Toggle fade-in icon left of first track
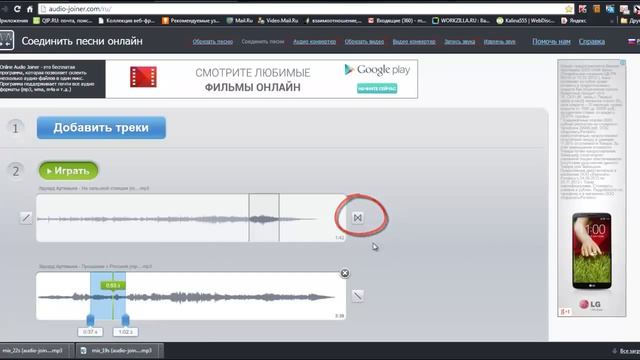Image resolution: width=640 pixels, height=360 pixels. pos(26,218)
